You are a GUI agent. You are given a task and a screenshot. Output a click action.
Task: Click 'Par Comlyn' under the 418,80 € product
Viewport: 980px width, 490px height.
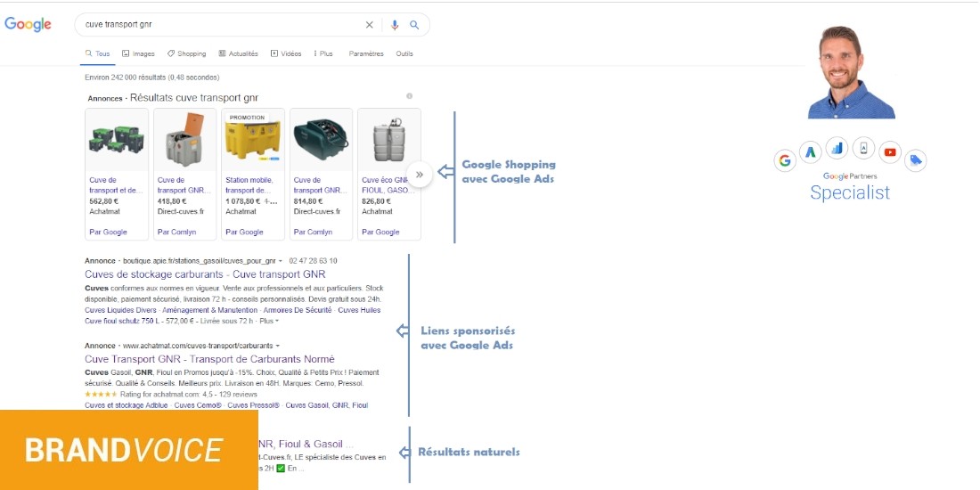[x=177, y=232]
